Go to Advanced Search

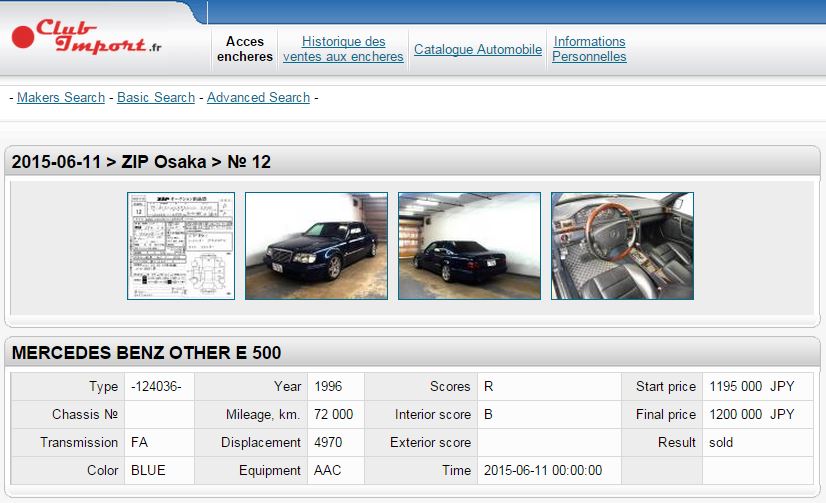tap(258, 97)
